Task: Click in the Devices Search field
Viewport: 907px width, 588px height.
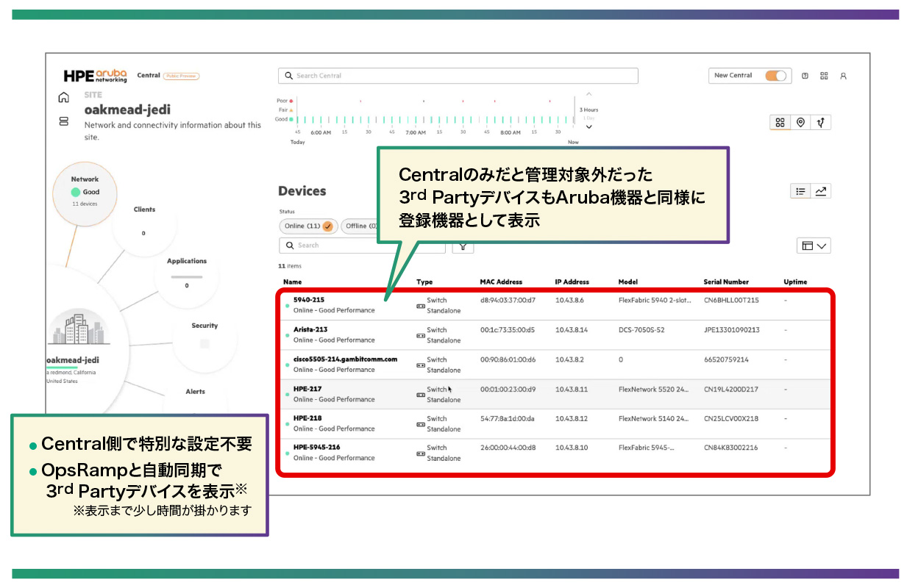Action: tap(362, 245)
